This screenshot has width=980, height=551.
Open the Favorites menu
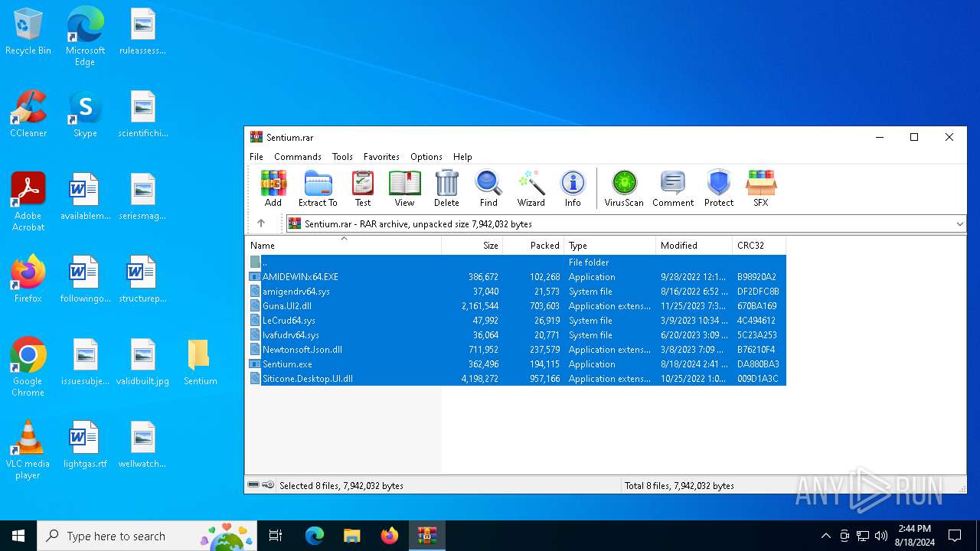pos(381,156)
